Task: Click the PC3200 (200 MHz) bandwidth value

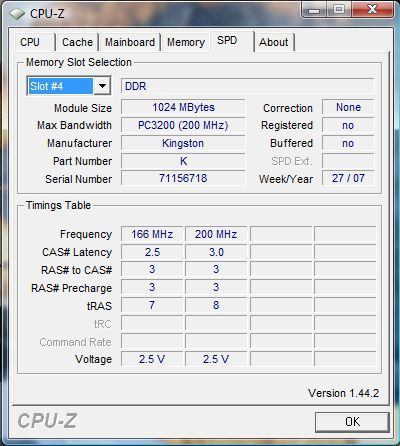Action: click(x=183, y=125)
